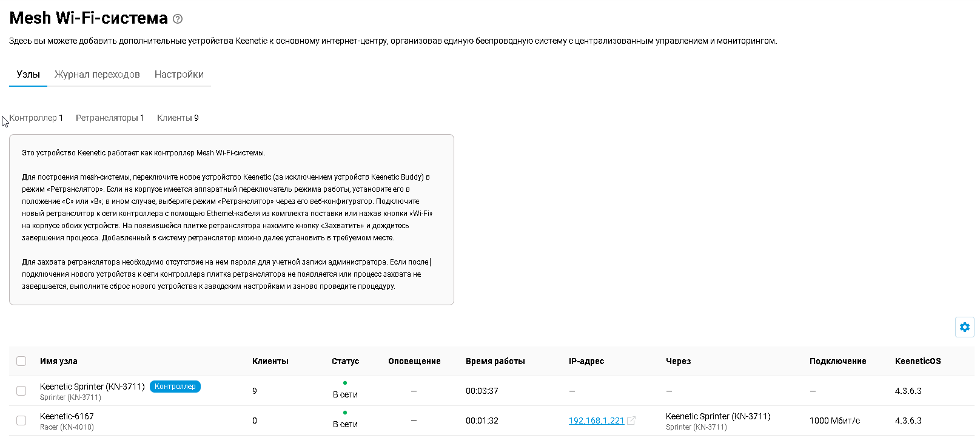The width and height of the screenshot is (980, 446).
Task: Open the 192.168.1.221 IP address link
Action: [596, 421]
